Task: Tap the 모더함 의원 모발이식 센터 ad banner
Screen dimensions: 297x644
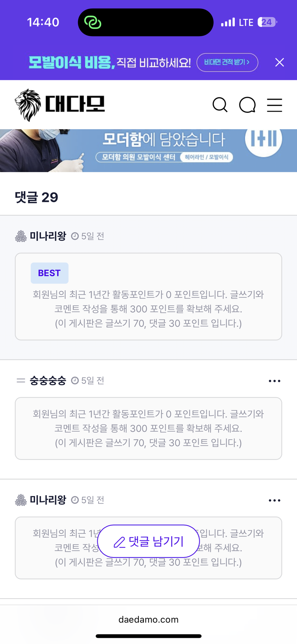Action: (x=148, y=150)
